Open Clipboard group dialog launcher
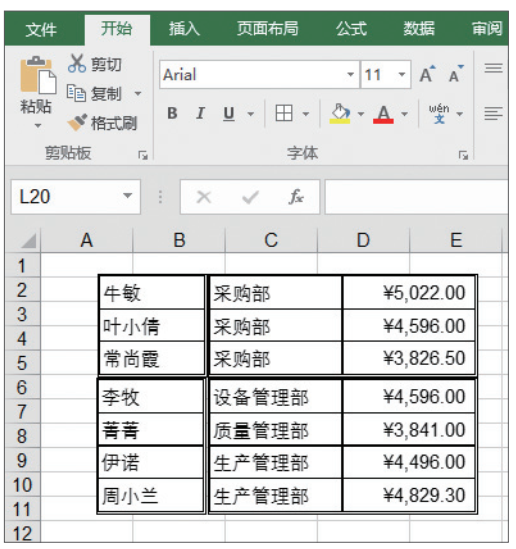Screen dimensions: 516x549 [x=143, y=155]
